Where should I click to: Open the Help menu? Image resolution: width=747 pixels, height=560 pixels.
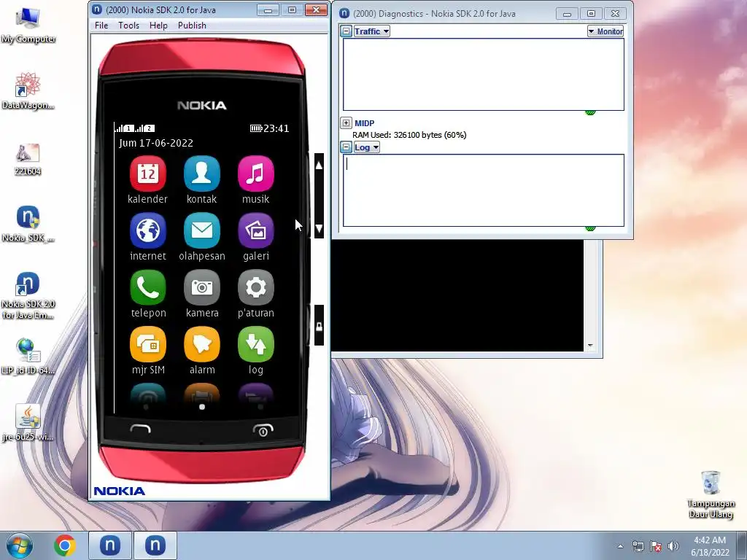click(x=158, y=26)
